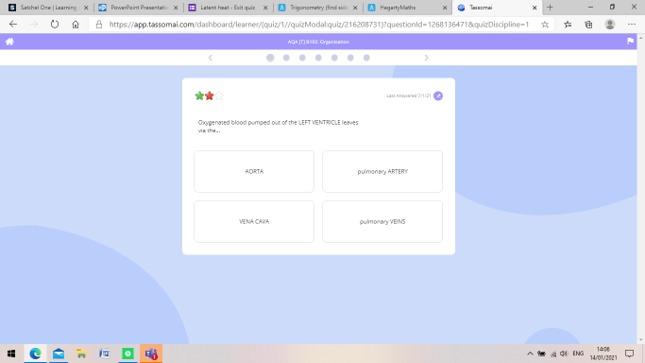This screenshot has height=363, width=645.
Task: Choose the VENA CAVA answer
Action: tap(254, 221)
